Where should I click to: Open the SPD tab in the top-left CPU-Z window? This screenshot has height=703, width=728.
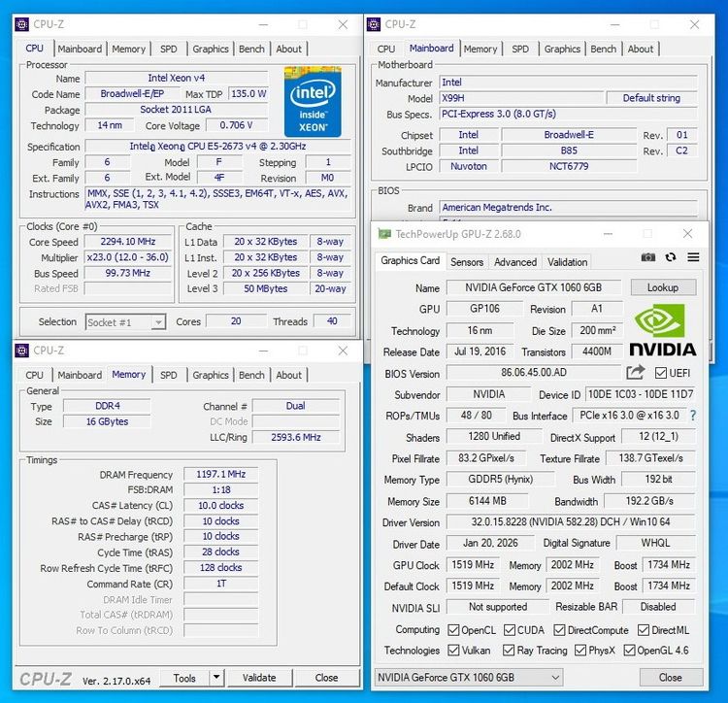click(169, 49)
